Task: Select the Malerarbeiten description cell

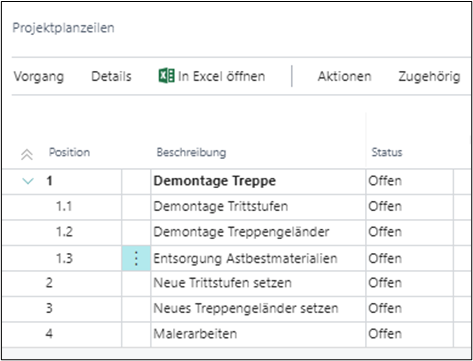Action: pos(258,334)
